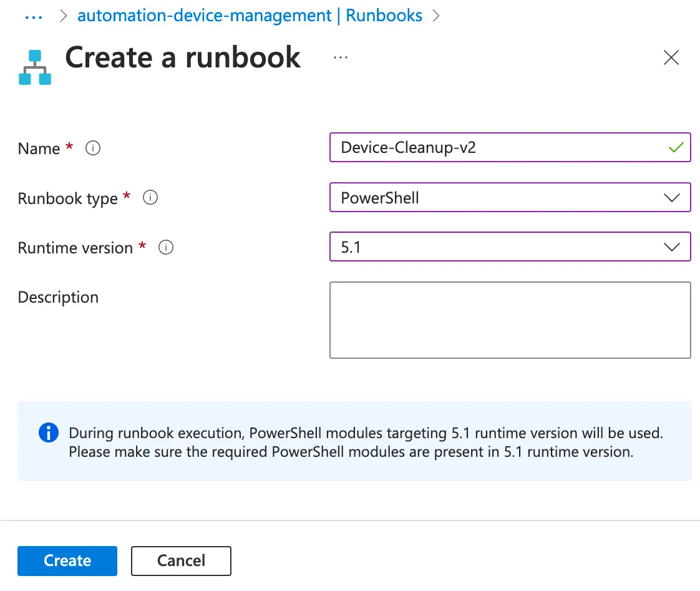Click the chevron arrow in Runtime version
700x591 pixels.
(672, 247)
